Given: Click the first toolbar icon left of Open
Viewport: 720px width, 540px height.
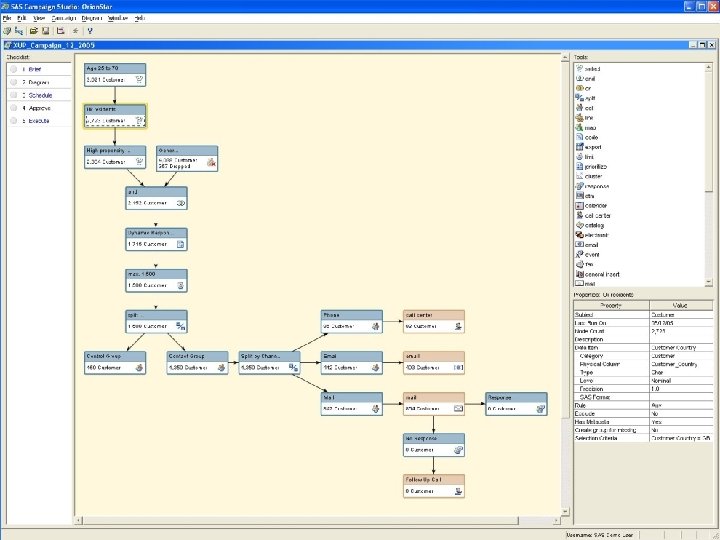Looking at the screenshot, I should point(18,31).
